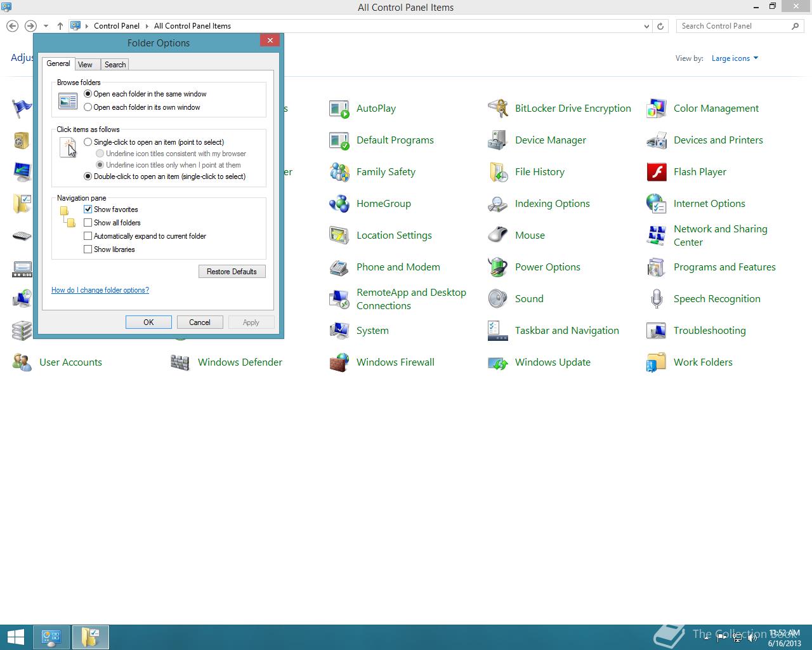
Task: Click the All Control Panel Items breadcrumb
Action: 192,26
